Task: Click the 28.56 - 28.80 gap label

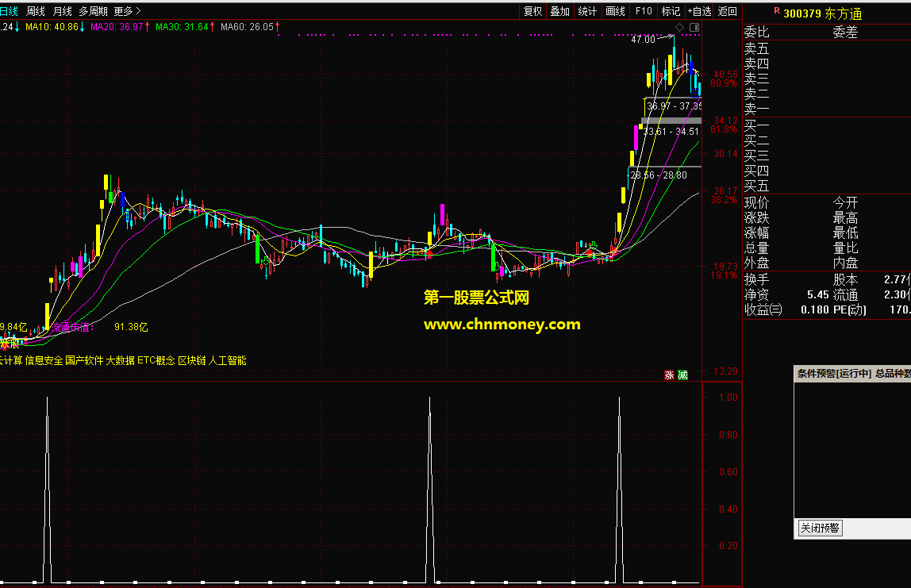Action: [659, 175]
